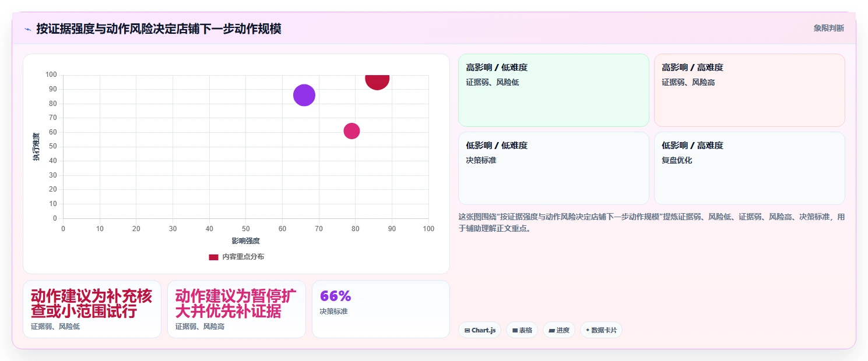868x361 pixels.
Task: Click the sparkle icon in 数据卡片 tag
Action: [588, 330]
